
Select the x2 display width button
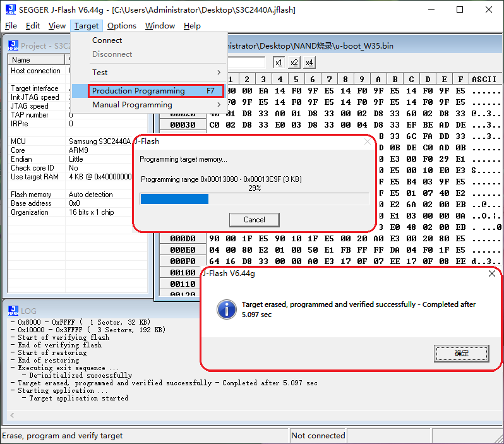point(294,63)
